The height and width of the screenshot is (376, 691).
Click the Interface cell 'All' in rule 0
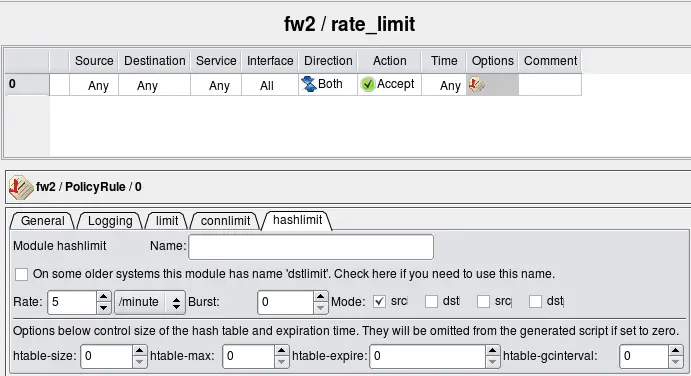pos(270,85)
